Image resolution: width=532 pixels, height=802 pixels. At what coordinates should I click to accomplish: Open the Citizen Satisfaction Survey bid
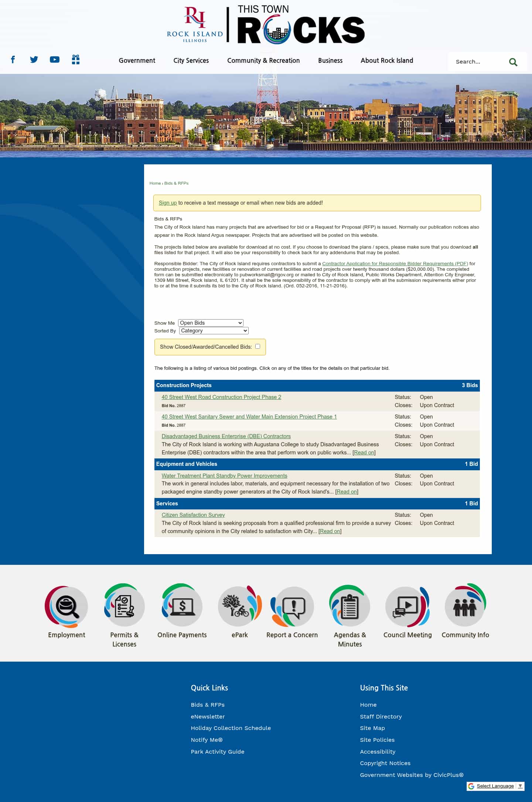pos(193,515)
